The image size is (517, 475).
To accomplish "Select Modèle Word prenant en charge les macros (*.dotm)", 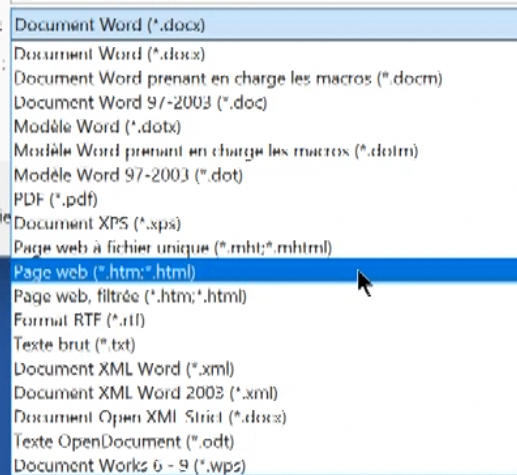I will coord(264,151).
